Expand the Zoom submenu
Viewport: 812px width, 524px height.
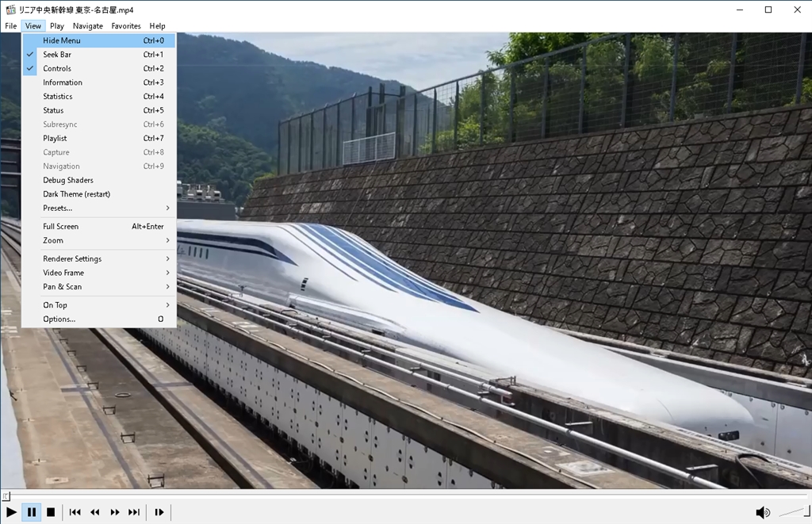point(99,240)
